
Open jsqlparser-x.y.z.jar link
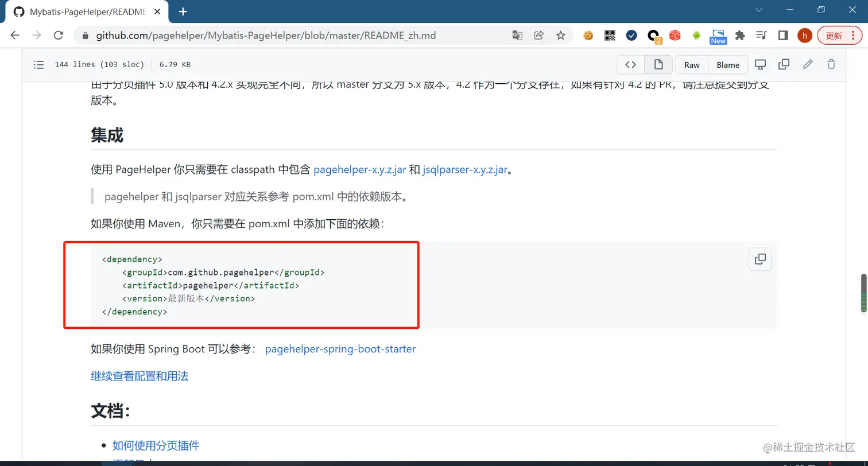(x=465, y=169)
